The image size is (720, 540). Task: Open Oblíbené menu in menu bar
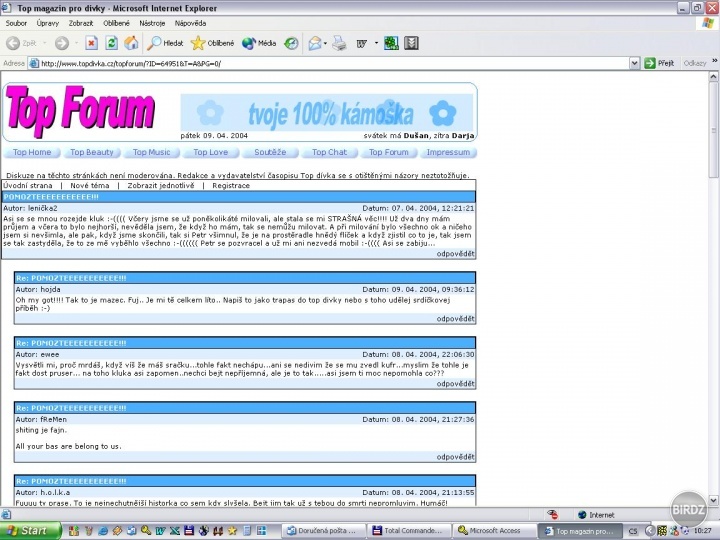tap(116, 23)
